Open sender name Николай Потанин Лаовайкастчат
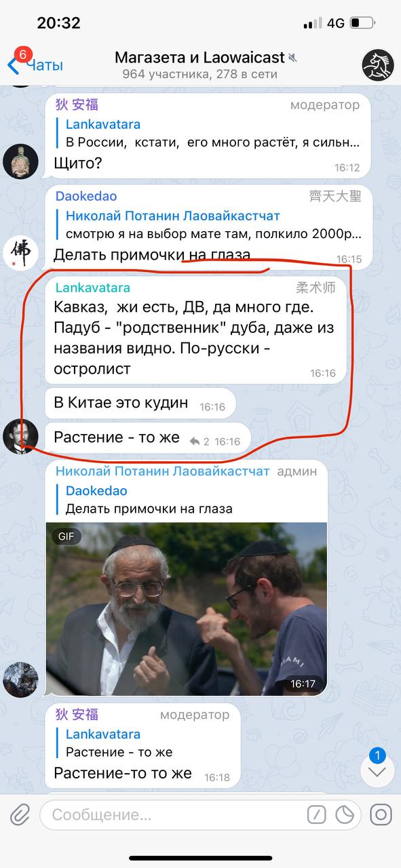This screenshot has width=401, height=868. click(x=163, y=471)
